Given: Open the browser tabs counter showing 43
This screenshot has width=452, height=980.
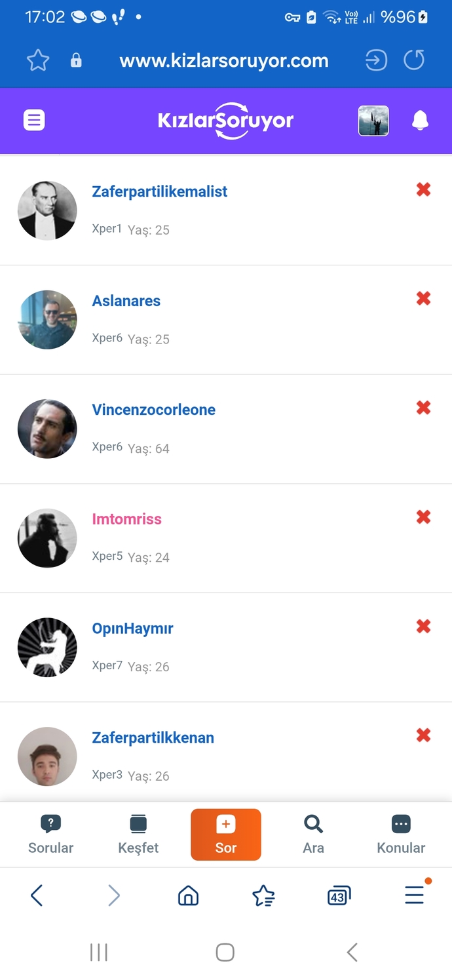Looking at the screenshot, I should coord(339,895).
